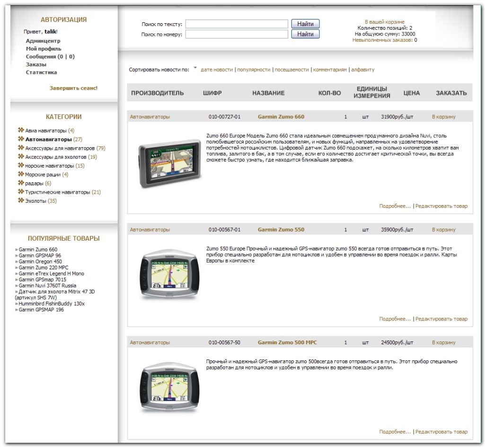Open Аксессуары для эхолотов category

(56, 157)
